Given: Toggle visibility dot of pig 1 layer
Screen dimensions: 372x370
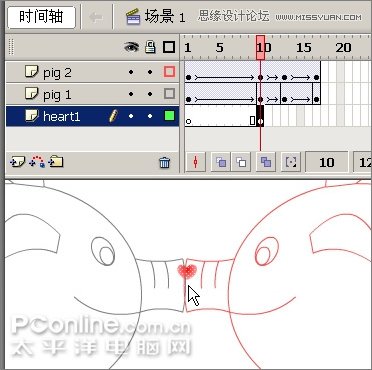Looking at the screenshot, I should [131, 94].
